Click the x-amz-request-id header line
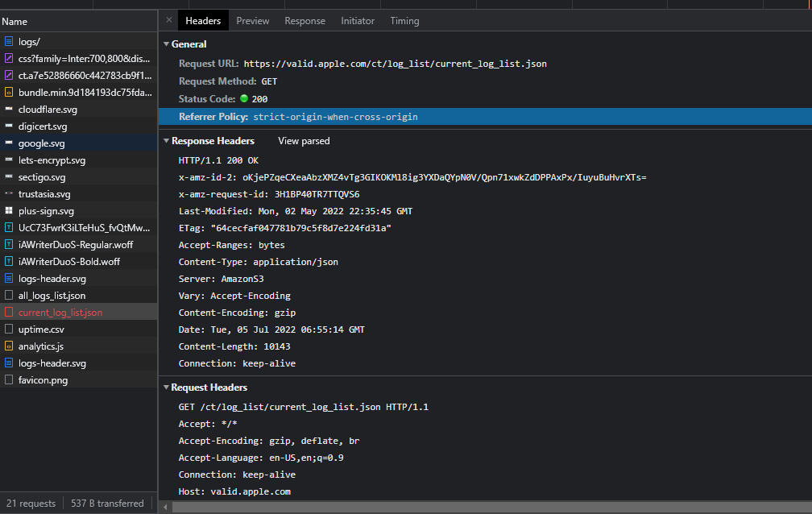Screen dimensions: 812x514 pos(269,194)
